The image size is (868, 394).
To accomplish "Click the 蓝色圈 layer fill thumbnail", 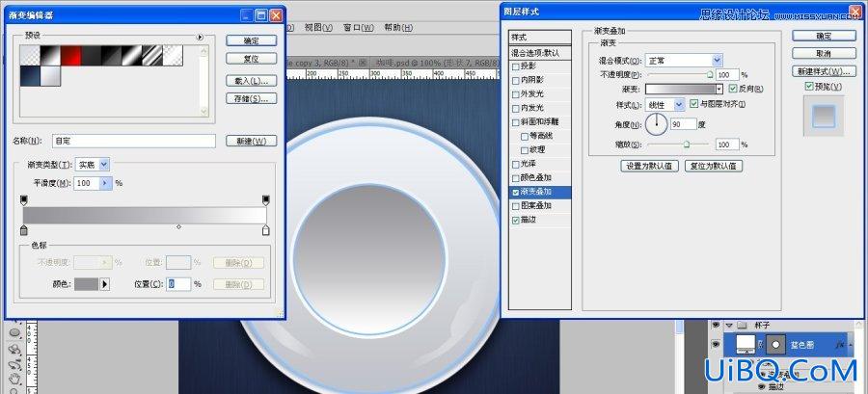I will 746,344.
